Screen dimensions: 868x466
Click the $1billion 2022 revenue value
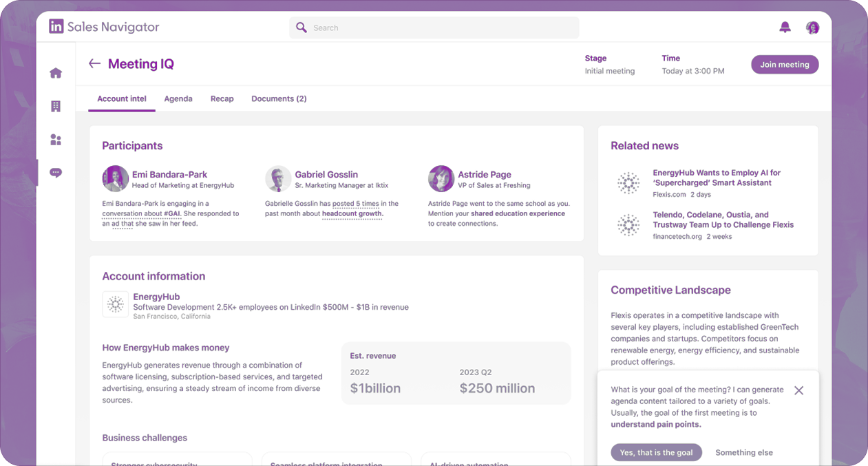[375, 388]
